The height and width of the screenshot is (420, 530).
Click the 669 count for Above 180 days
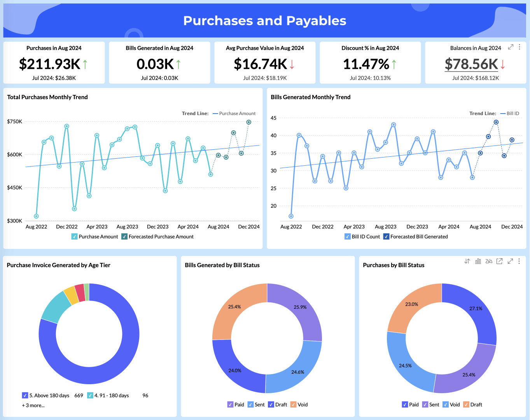[79, 395]
